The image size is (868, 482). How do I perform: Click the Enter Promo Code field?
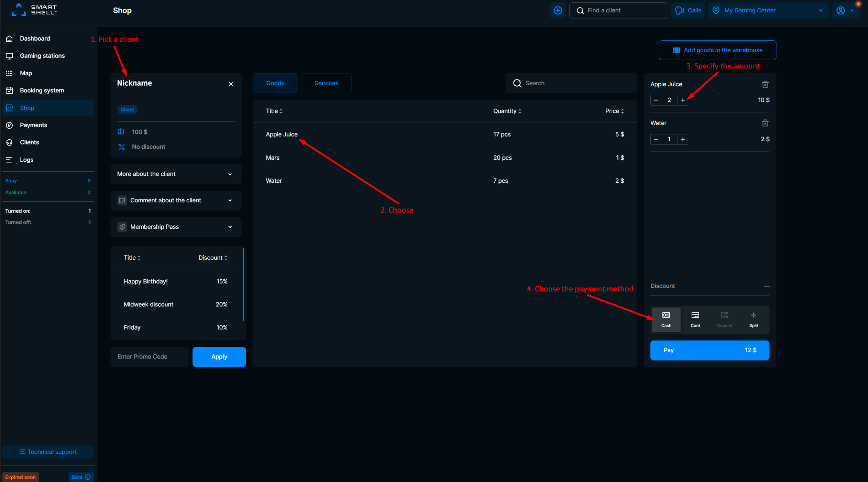149,357
